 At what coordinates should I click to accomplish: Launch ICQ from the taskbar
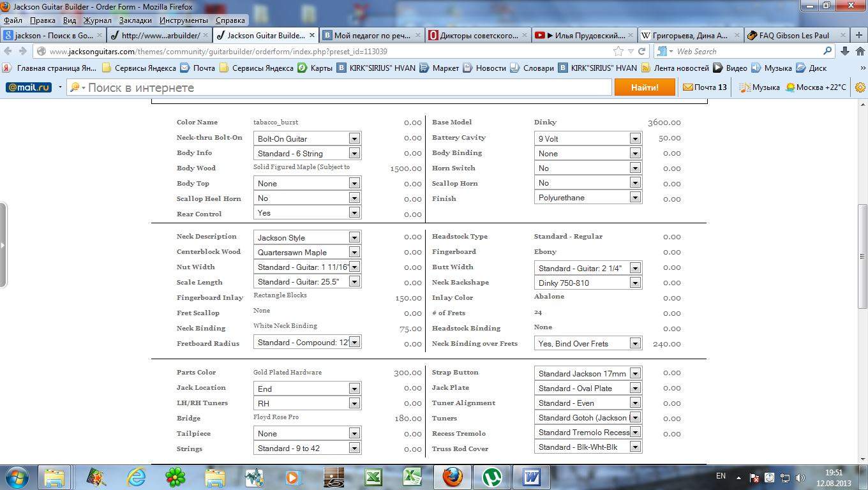pyautogui.click(x=176, y=477)
